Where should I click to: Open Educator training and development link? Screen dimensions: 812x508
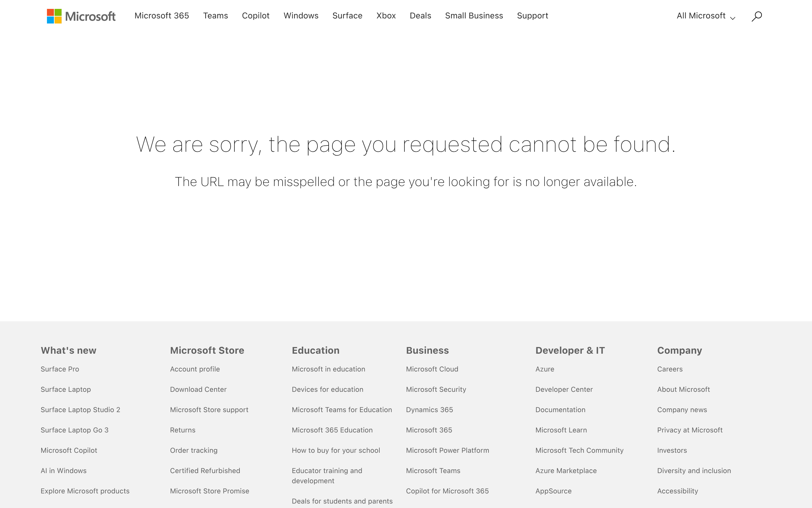point(327,476)
